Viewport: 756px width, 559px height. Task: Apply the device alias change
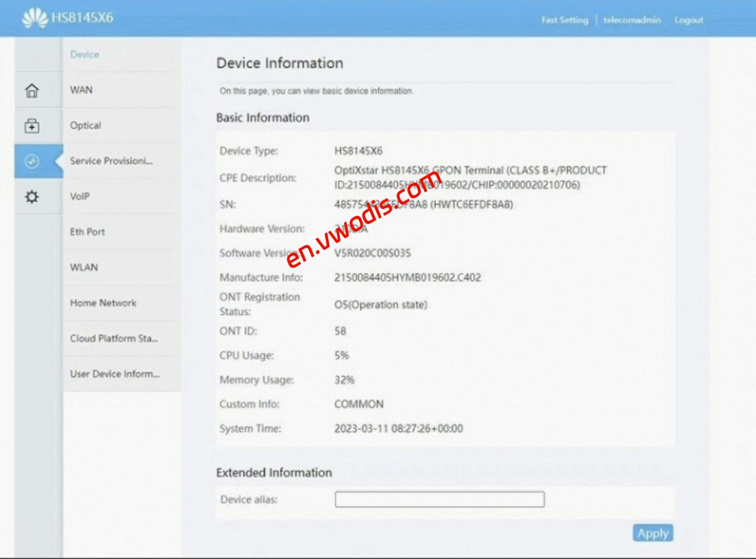(x=653, y=533)
